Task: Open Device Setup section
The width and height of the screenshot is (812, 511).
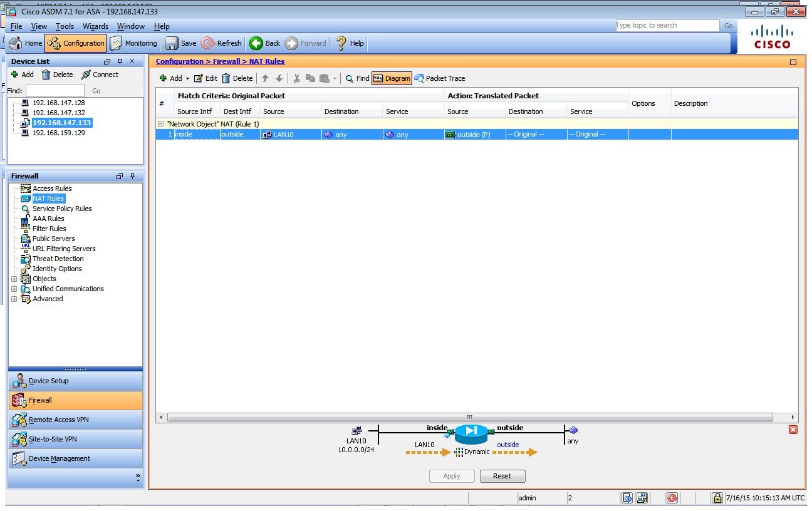Action: pyautogui.click(x=76, y=381)
